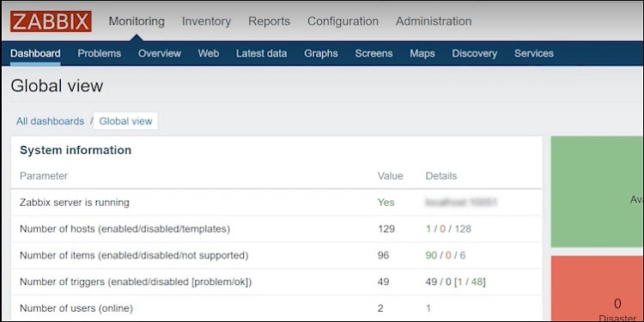644x322 pixels.
Task: Click the triggers details '49 / 0 [1 / 48]'
Action: [x=455, y=283]
